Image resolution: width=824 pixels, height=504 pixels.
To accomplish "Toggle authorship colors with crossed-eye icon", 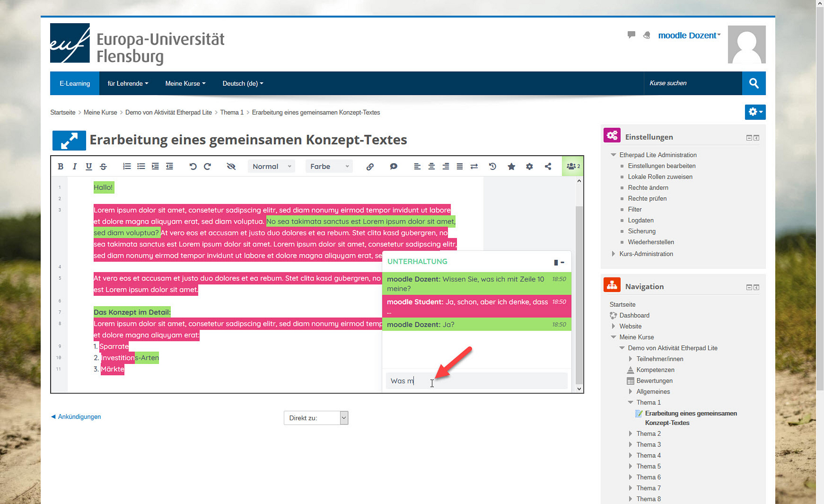I will click(231, 166).
